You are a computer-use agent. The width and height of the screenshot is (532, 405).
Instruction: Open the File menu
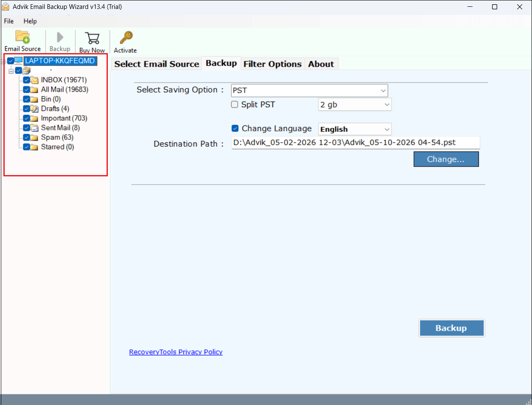click(9, 21)
